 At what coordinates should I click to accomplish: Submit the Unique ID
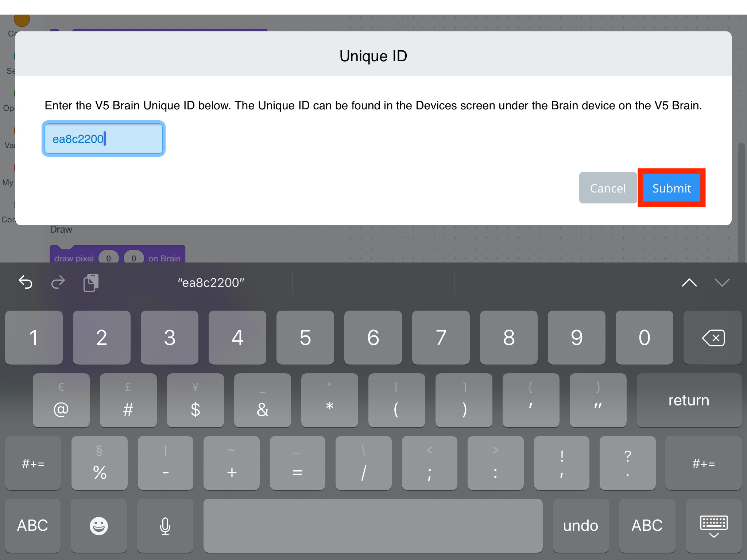tap(671, 188)
